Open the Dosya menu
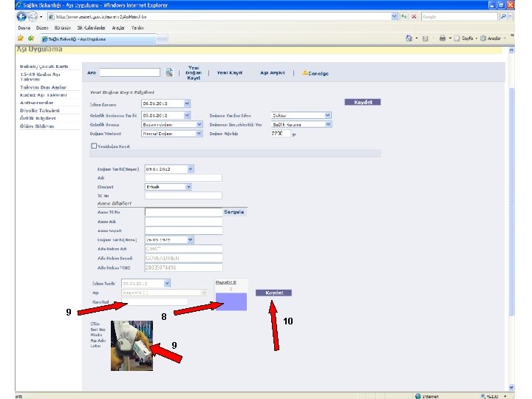The image size is (532, 399). (x=24, y=28)
